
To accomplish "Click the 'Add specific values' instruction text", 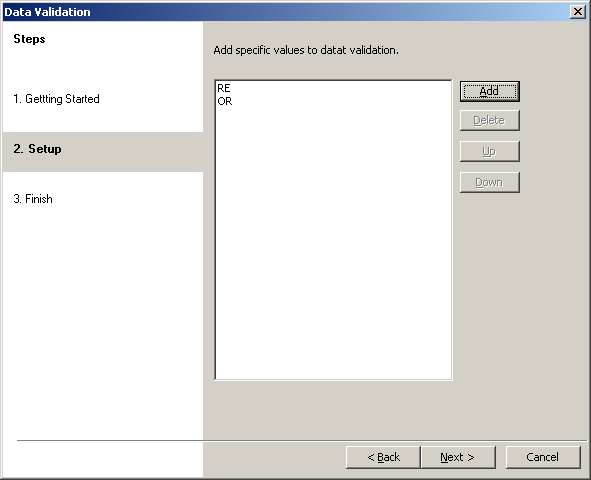I will pos(306,50).
